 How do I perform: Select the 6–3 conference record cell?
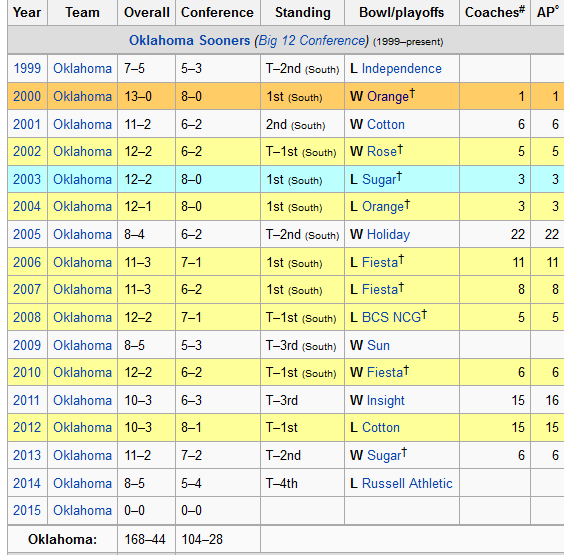tap(218, 401)
